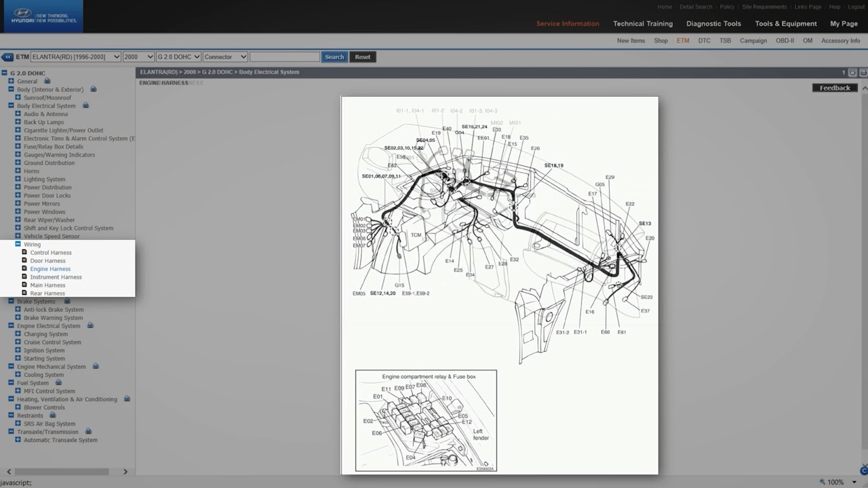Click the book icon beside Body Electrical System

tap(85, 106)
